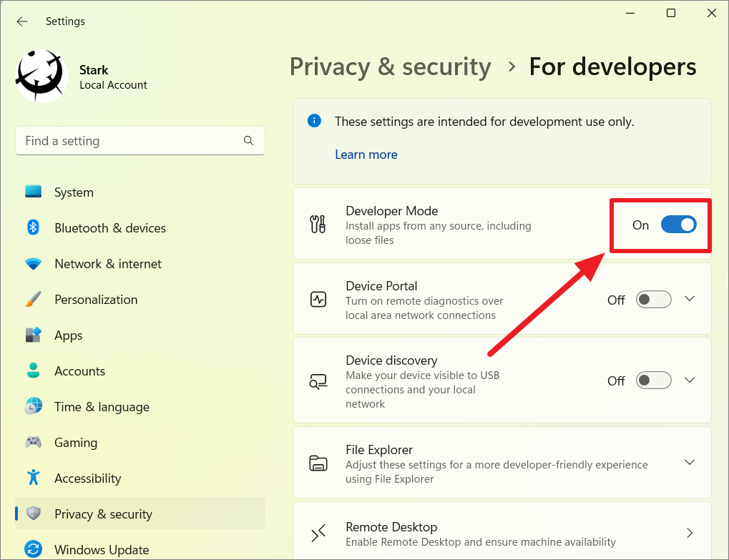Screen dimensions: 729x560
Task: Click the Bluetooth icon in sidebar
Action: point(33,227)
